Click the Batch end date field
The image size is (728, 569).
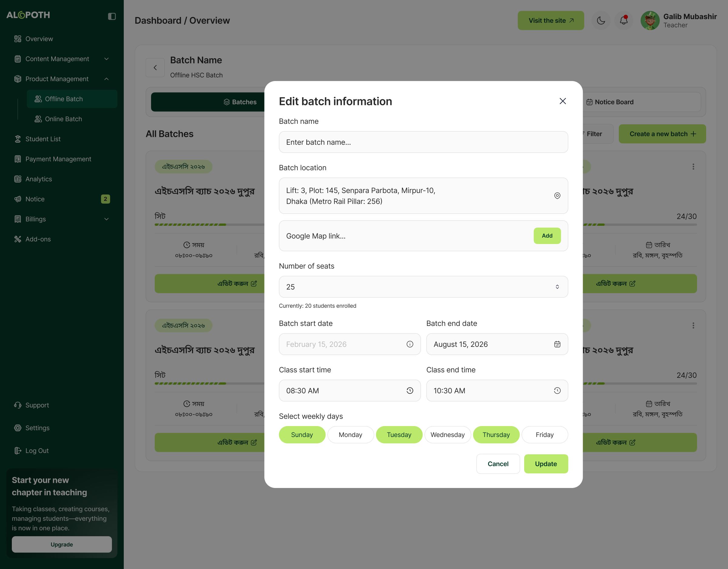[x=497, y=344]
